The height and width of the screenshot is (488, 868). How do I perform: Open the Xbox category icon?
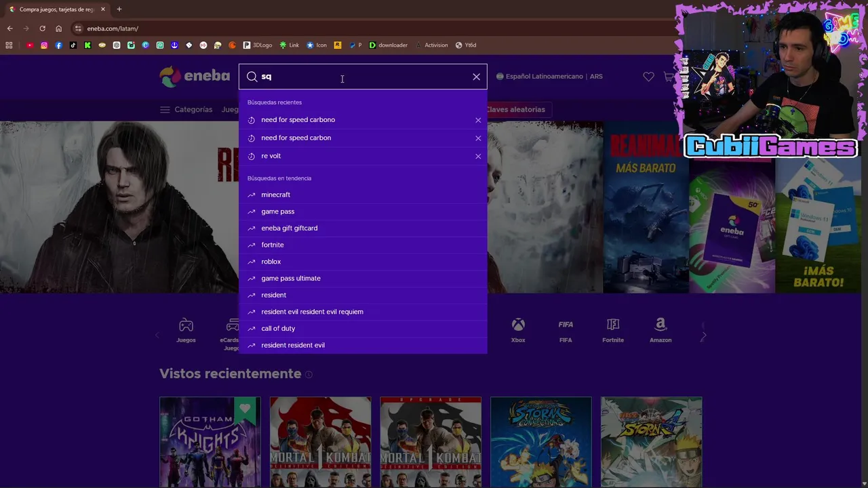(518, 331)
